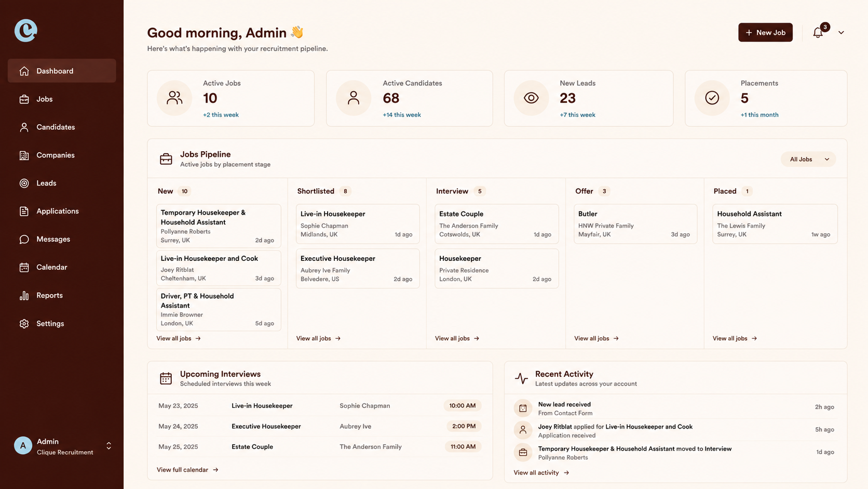Click the Calendar icon in sidebar
Viewport: 868px width, 489px height.
pos(24,267)
